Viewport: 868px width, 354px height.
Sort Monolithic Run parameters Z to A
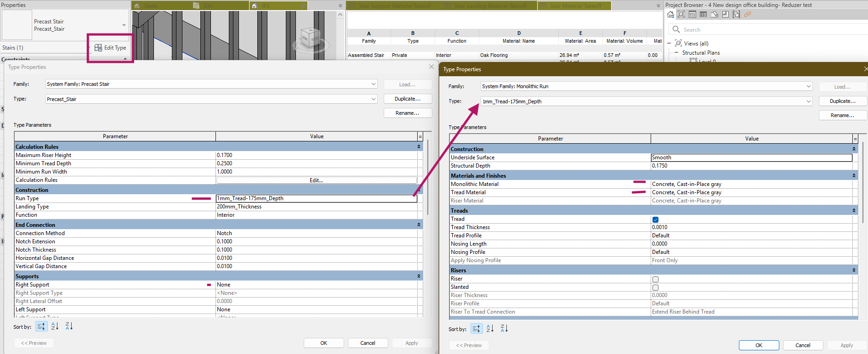point(504,328)
